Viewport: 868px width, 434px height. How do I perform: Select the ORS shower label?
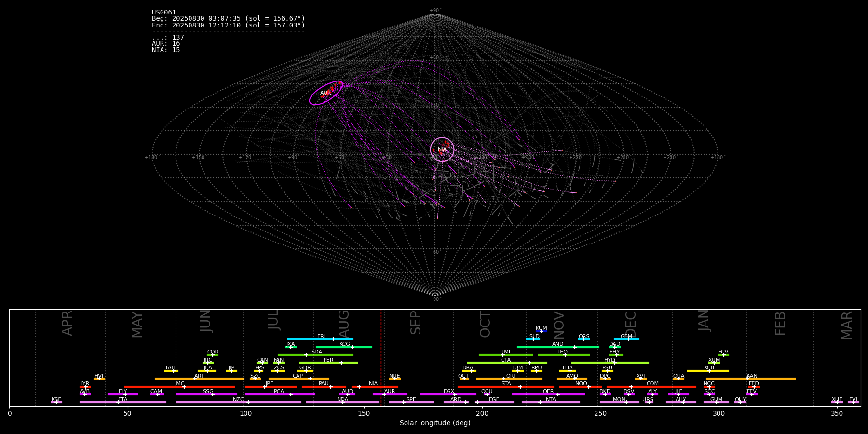(x=584, y=337)
